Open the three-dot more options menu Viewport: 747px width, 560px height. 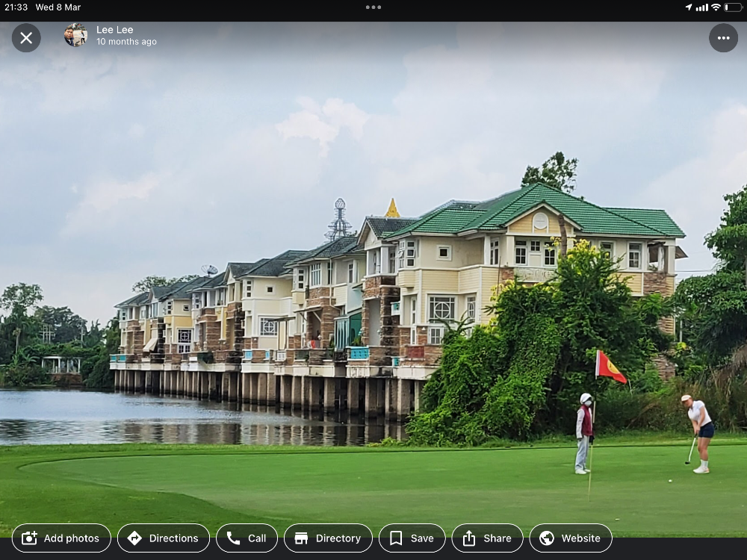coord(723,37)
